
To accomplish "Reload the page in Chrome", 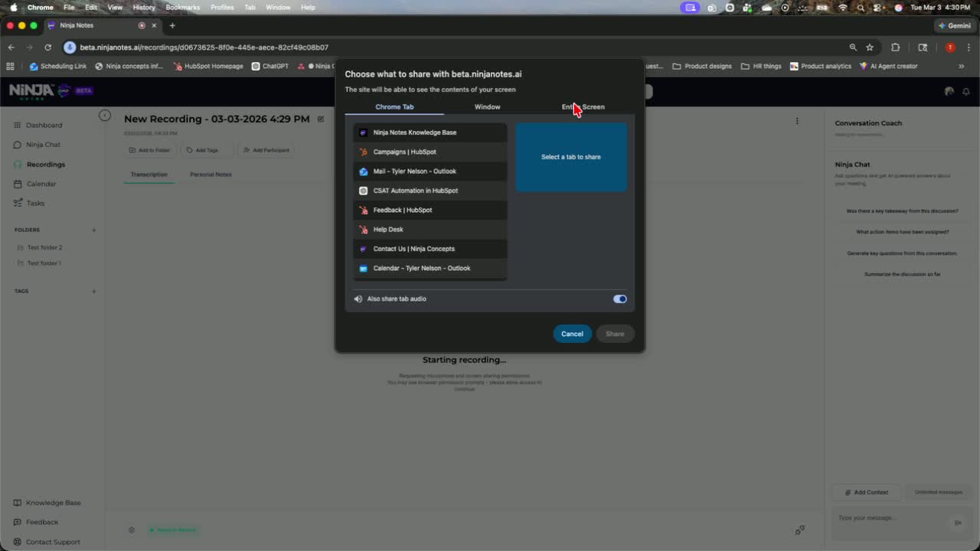I will coord(47,47).
